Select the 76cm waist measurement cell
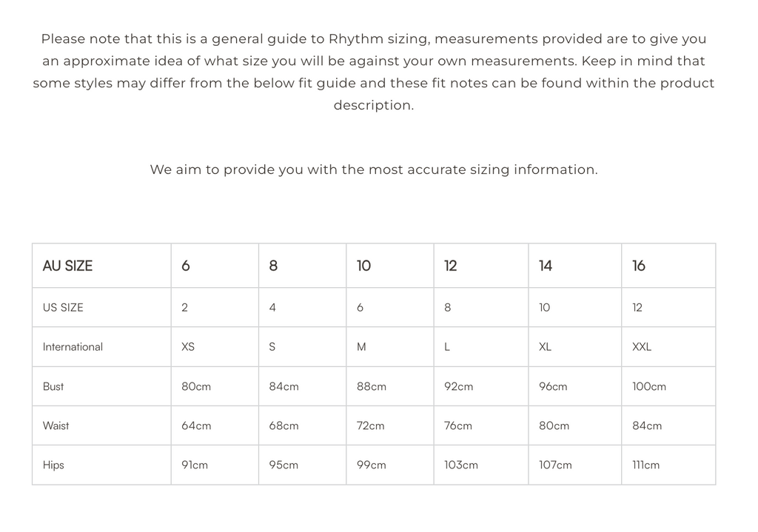Screen dimensions: 758x532 [458, 425]
